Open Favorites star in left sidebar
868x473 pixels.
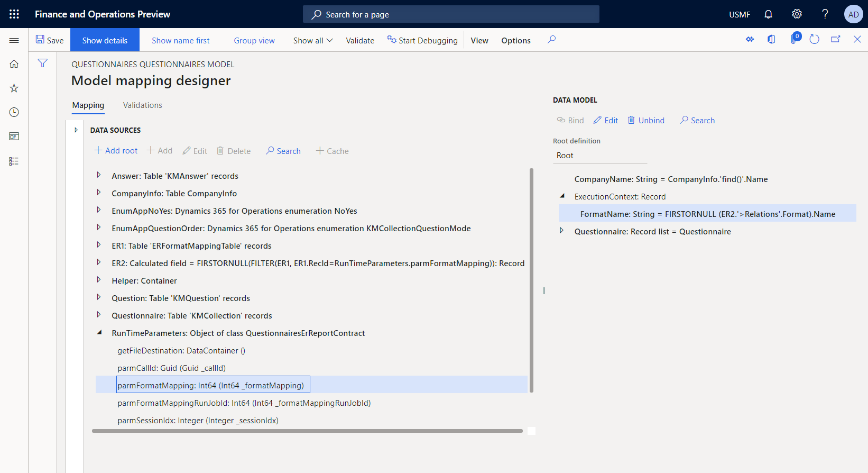click(x=14, y=88)
